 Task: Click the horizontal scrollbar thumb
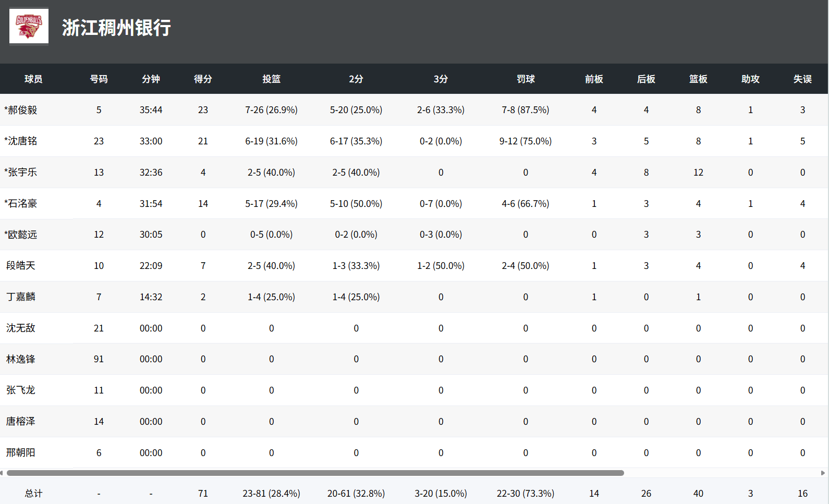click(x=315, y=473)
